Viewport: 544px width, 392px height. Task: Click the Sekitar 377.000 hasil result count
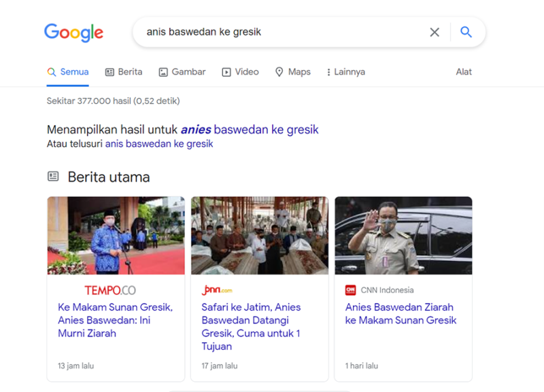[113, 101]
